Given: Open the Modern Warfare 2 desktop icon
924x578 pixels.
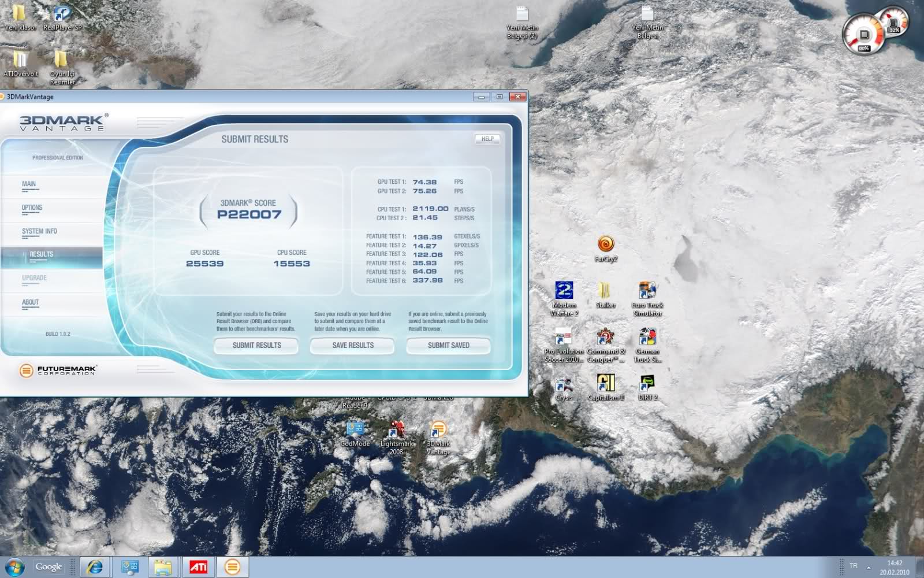Looking at the screenshot, I should tap(564, 298).
